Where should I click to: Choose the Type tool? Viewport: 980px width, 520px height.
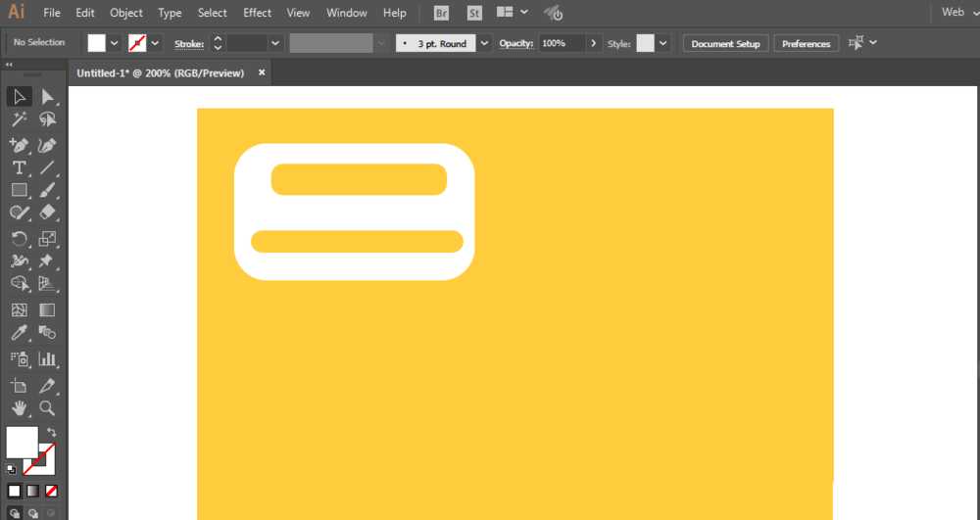point(19,167)
